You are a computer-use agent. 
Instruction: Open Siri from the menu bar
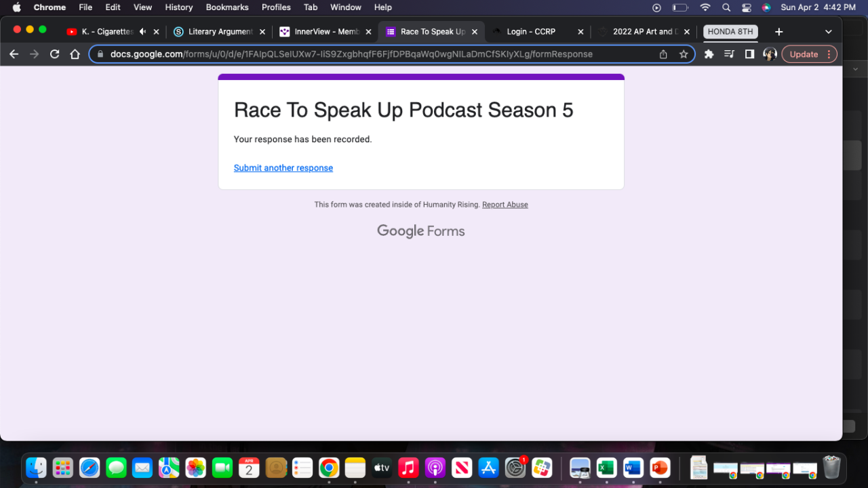[x=766, y=7]
